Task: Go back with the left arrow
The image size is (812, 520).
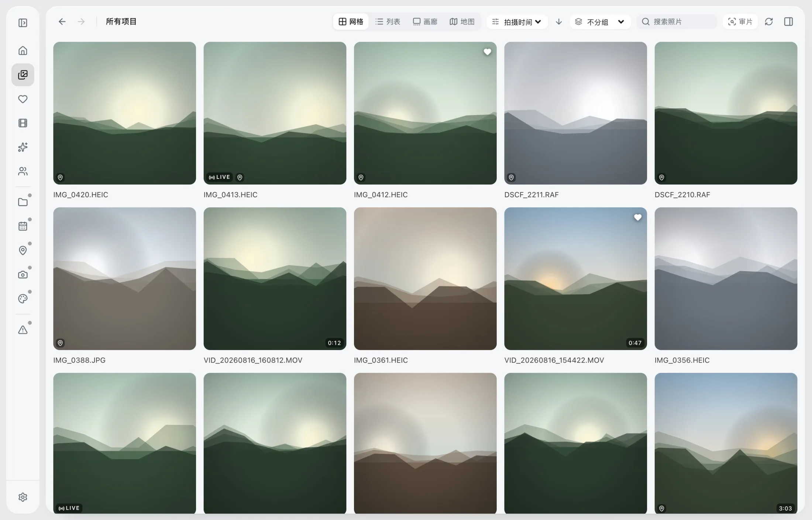Action: pyautogui.click(x=62, y=22)
